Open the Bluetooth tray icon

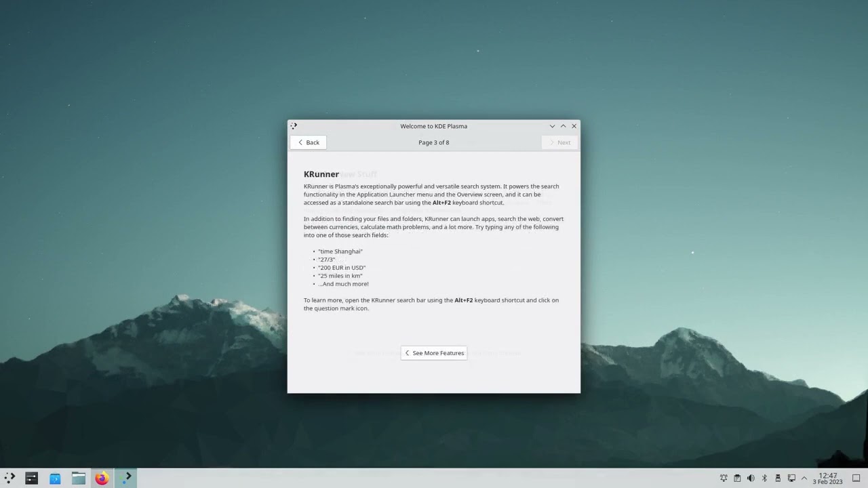[764, 479]
